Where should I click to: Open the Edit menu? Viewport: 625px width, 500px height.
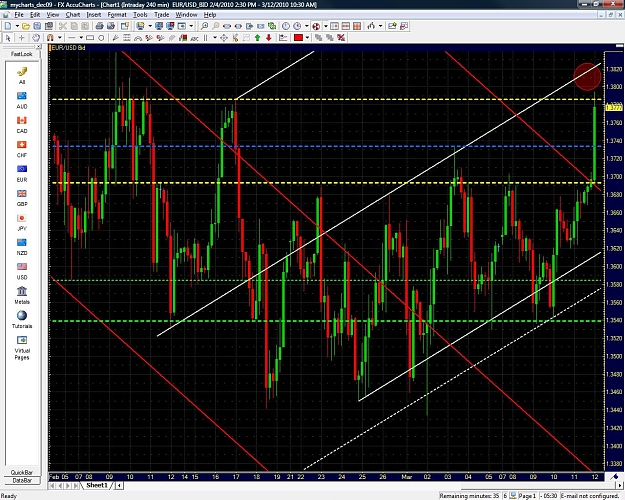tap(35, 15)
